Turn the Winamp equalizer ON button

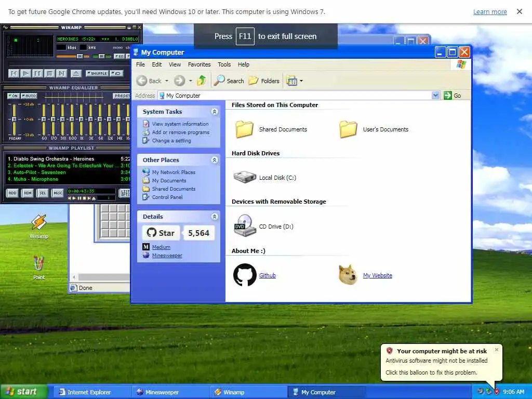click(13, 96)
